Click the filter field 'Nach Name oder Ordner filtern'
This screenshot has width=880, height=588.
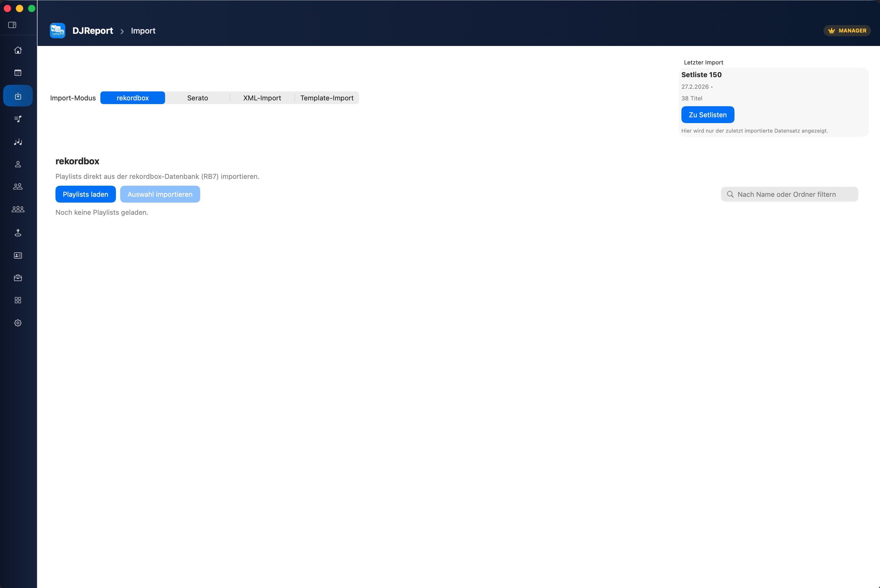pyautogui.click(x=789, y=194)
